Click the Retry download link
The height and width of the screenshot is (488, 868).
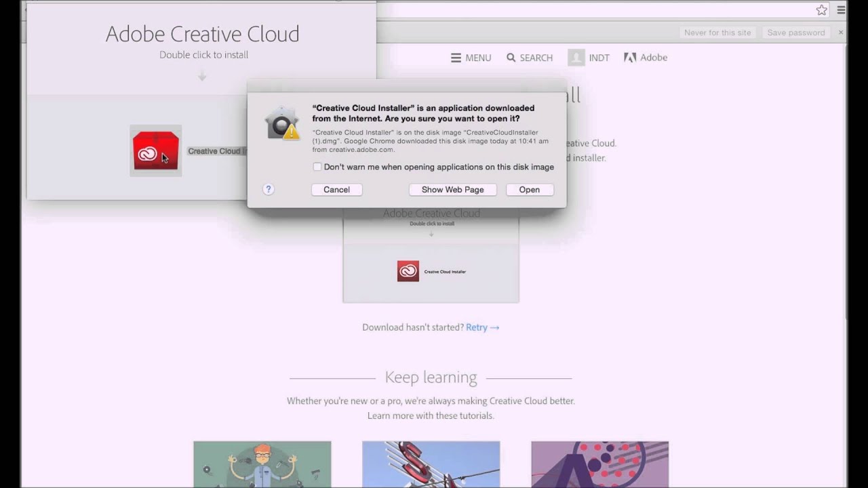(x=483, y=327)
